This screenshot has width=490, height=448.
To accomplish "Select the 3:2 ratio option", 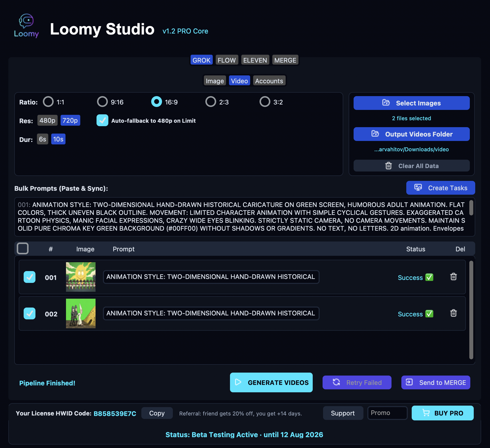I will 265,102.
